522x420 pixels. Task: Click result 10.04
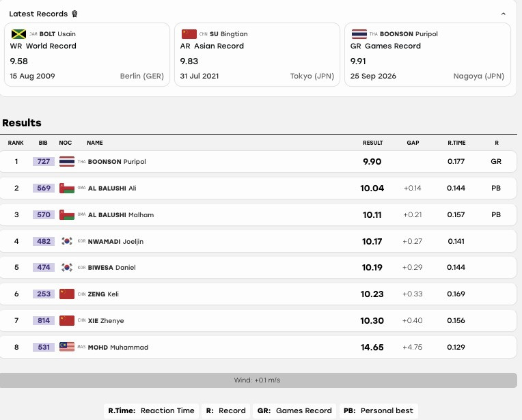pyautogui.click(x=372, y=188)
